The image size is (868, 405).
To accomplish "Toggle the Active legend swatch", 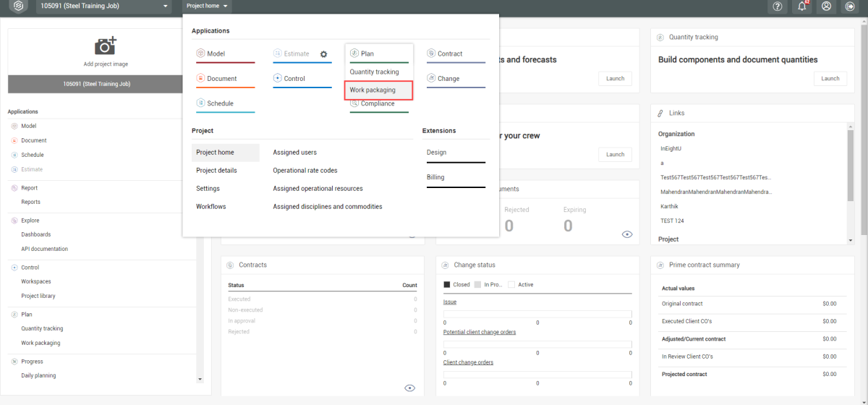I will click(511, 285).
